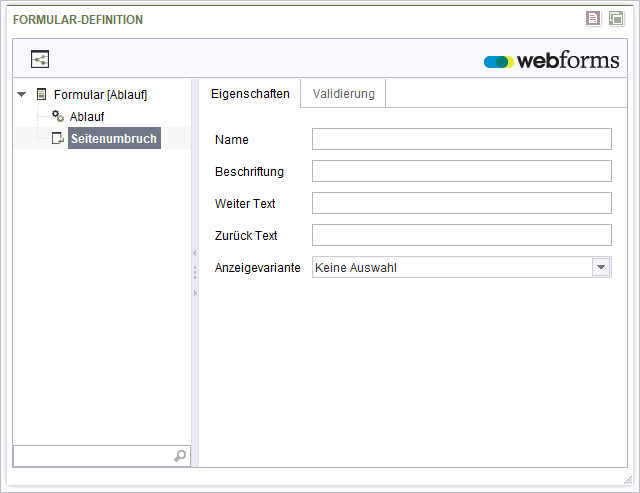640x493 pixels.
Task: Click the Ablauf gears icon
Action: (58, 116)
